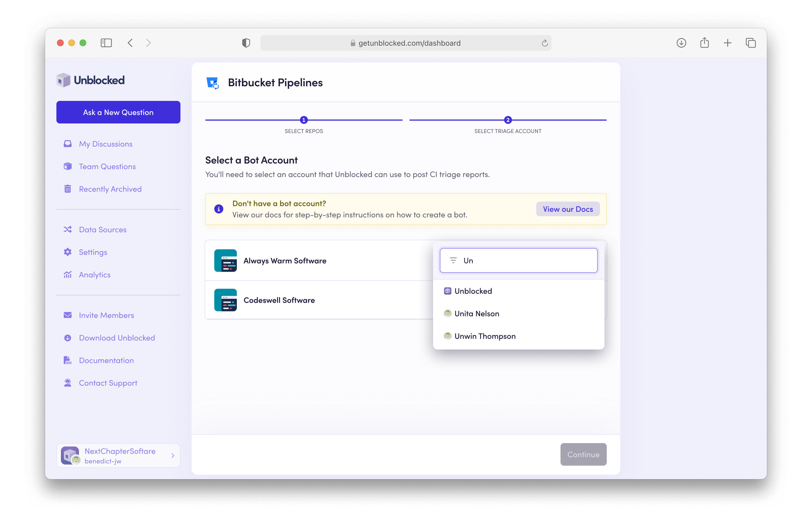The height and width of the screenshot is (513, 812).
Task: Click the Codeswell Software repo icon
Action: (x=225, y=300)
